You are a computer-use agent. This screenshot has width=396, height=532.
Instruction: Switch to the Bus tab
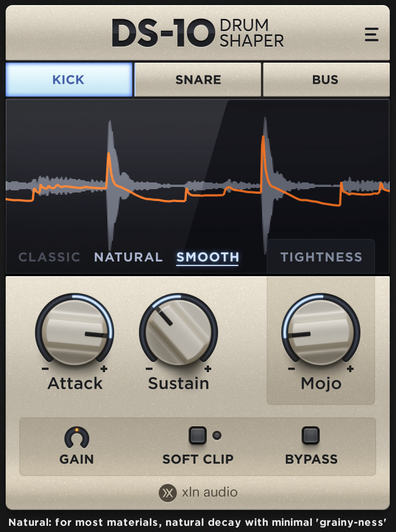pos(326,80)
